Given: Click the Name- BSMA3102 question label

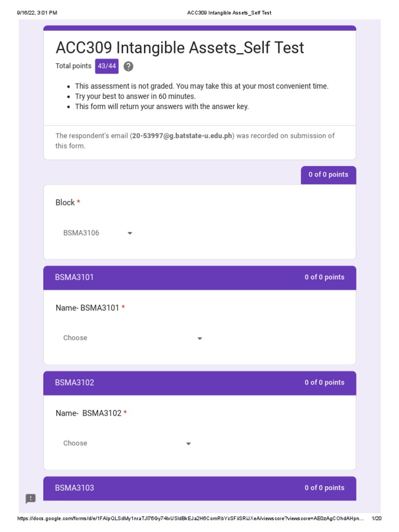Looking at the screenshot, I should 88,414.
